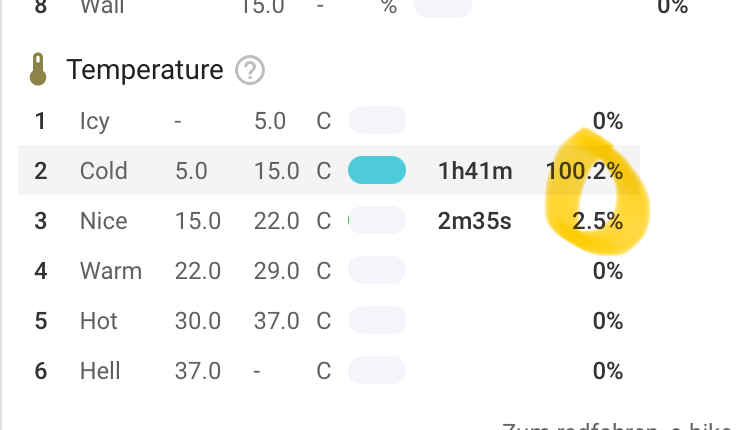Click the Nice zone progress bar

(376, 220)
